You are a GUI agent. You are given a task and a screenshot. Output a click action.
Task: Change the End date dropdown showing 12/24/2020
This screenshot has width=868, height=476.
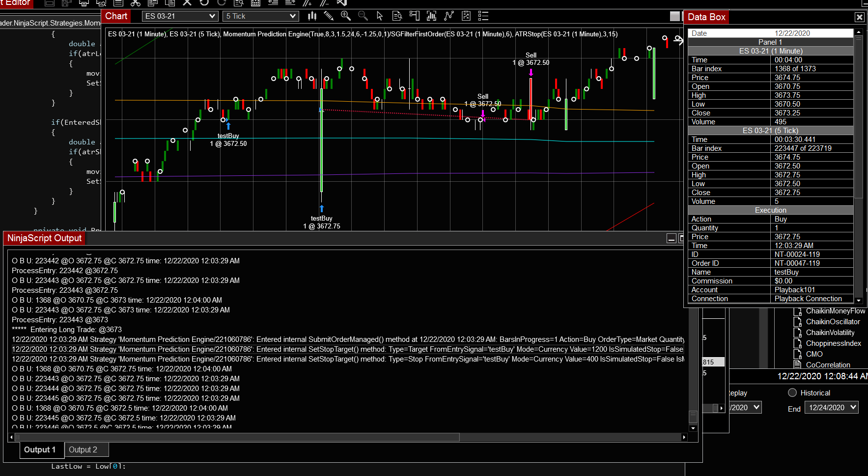[831, 407]
